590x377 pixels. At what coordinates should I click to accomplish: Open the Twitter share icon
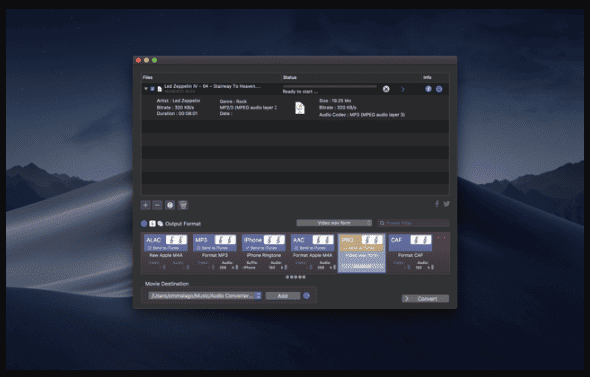[446, 204]
